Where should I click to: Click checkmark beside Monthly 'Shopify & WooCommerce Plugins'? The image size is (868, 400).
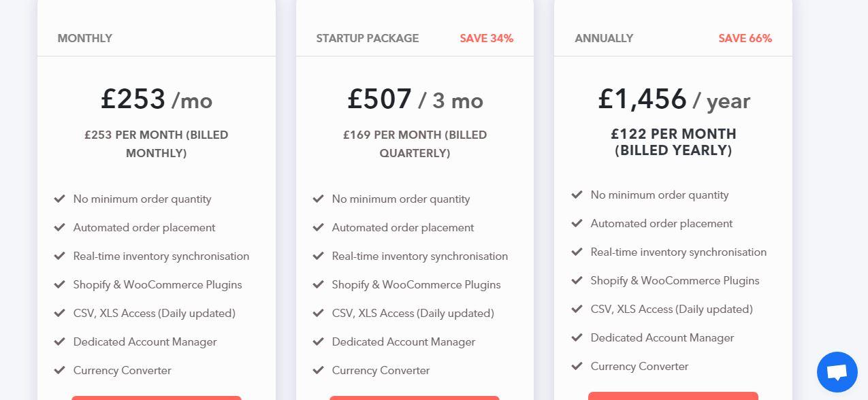59,284
